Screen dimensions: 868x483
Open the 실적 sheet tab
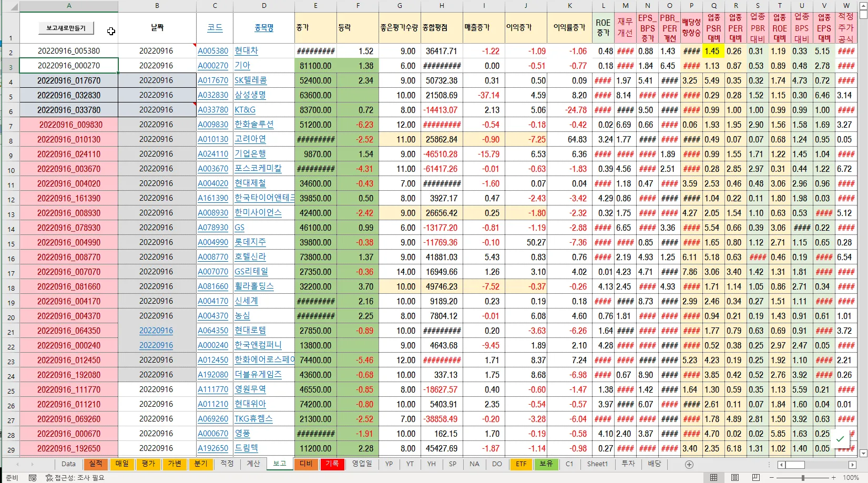click(x=96, y=464)
